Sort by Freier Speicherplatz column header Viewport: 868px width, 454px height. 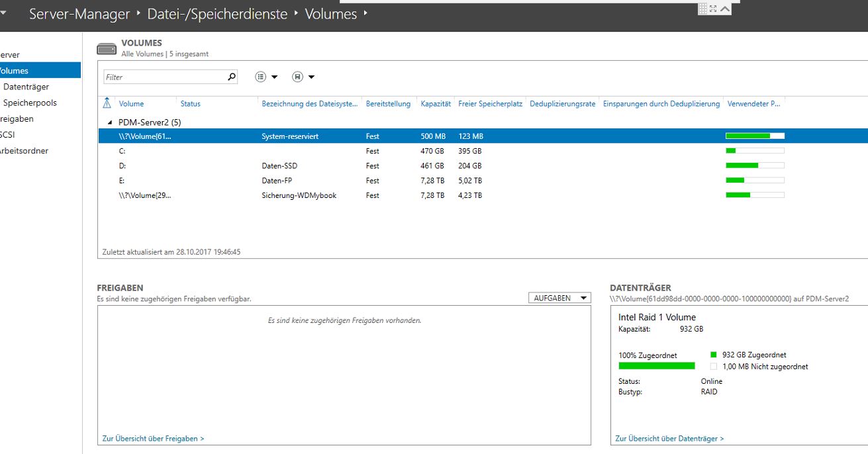[490, 104]
